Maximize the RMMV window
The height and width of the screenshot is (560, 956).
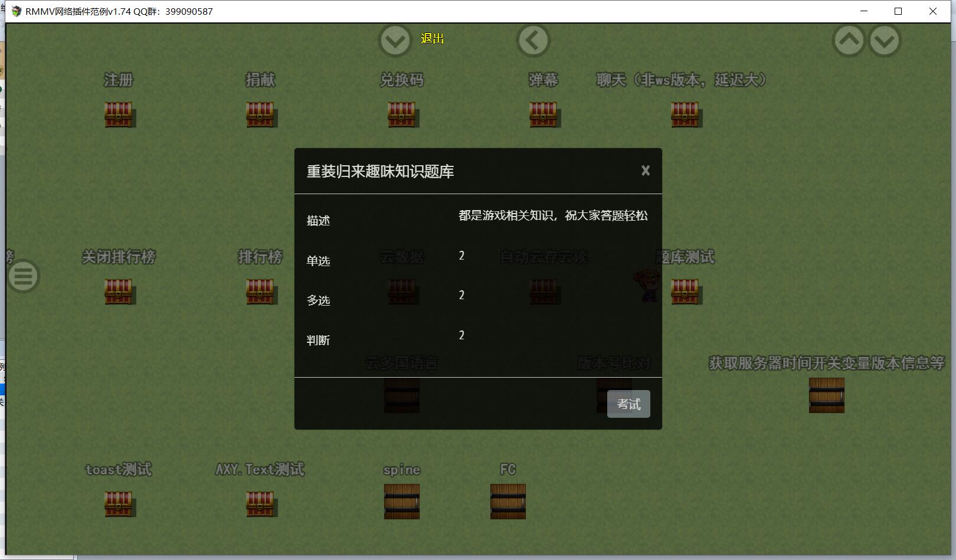point(898,11)
